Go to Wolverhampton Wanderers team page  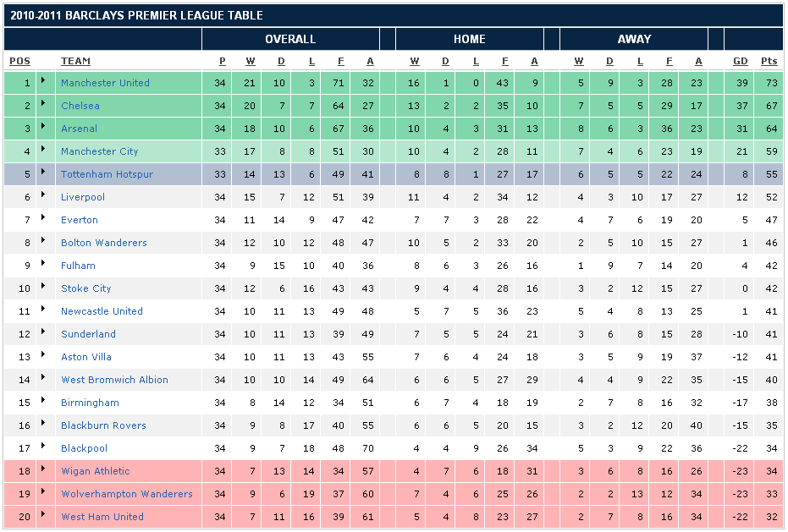(x=126, y=494)
